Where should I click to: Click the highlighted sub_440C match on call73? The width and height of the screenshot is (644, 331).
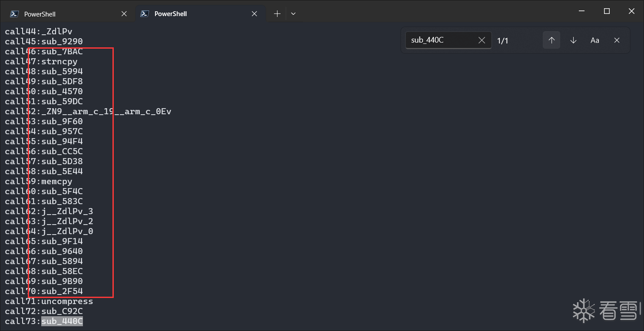point(62,321)
